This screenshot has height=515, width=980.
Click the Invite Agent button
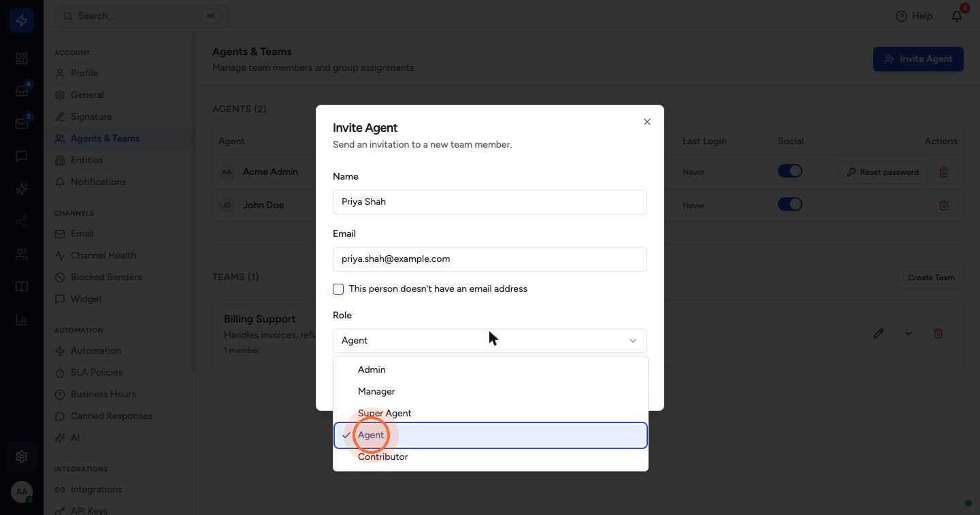(918, 59)
